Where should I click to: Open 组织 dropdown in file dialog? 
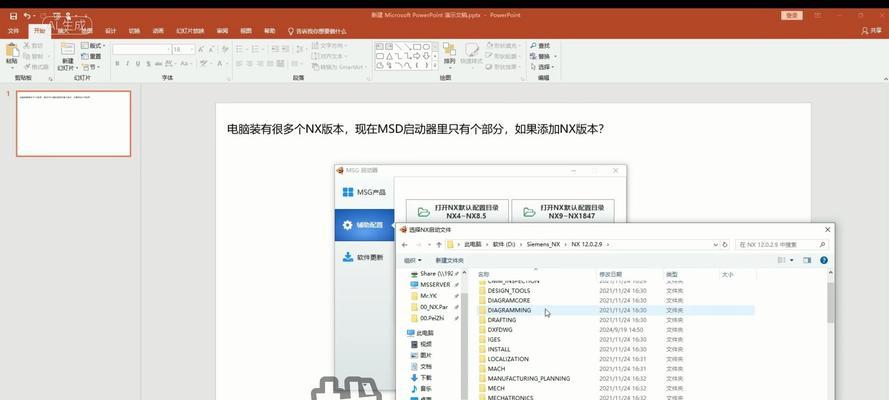click(412, 260)
